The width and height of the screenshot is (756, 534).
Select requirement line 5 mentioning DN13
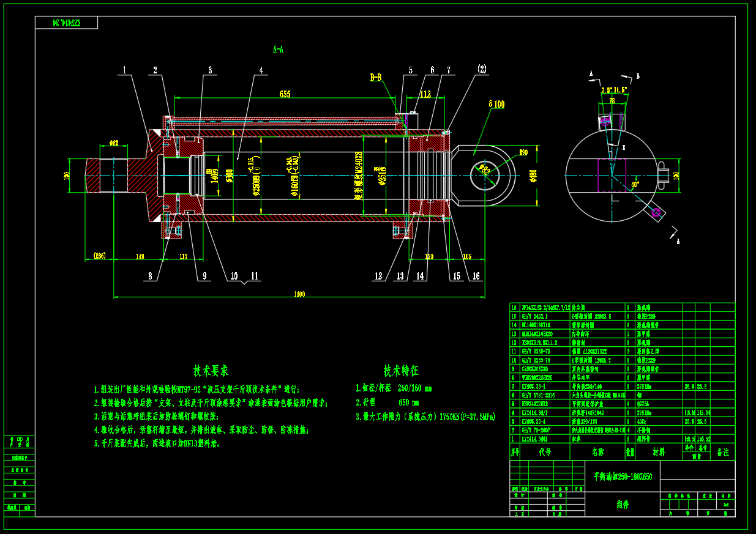tap(157, 443)
